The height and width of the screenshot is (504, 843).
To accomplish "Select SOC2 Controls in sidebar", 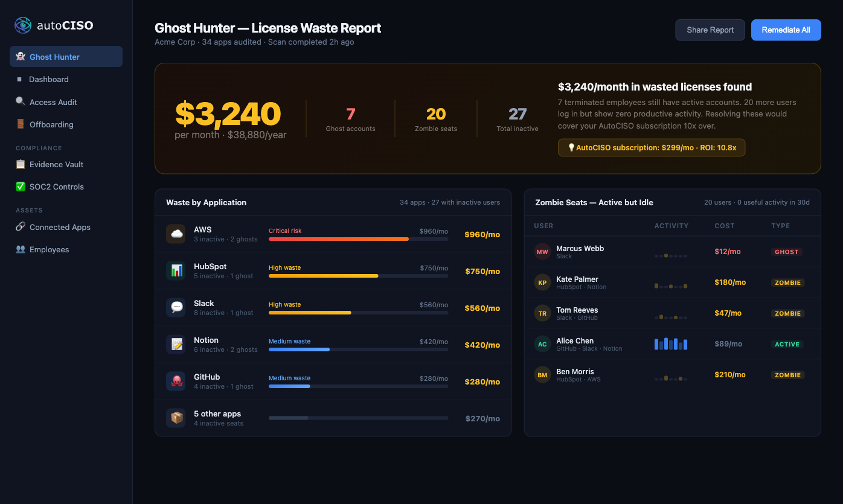I will tap(66, 187).
